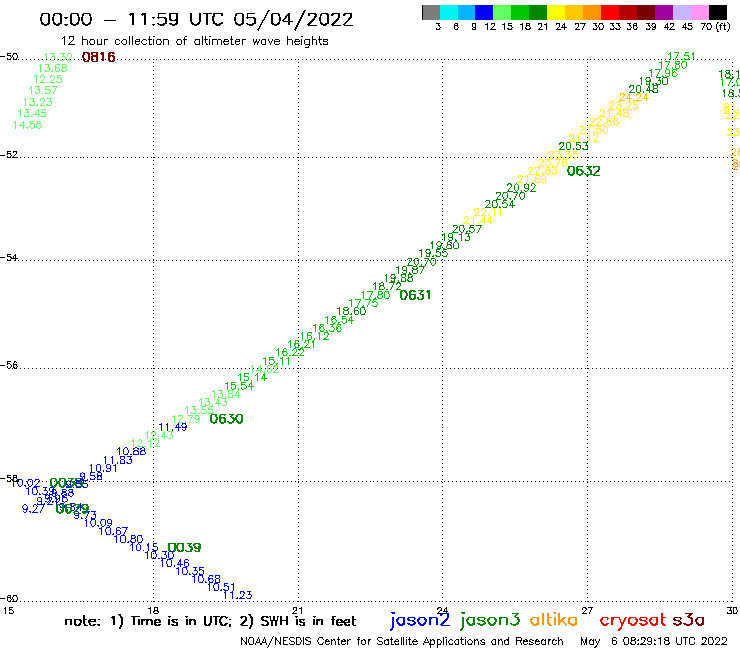Click the -54 latitude axis label
The image size is (740, 650).
click(9, 258)
